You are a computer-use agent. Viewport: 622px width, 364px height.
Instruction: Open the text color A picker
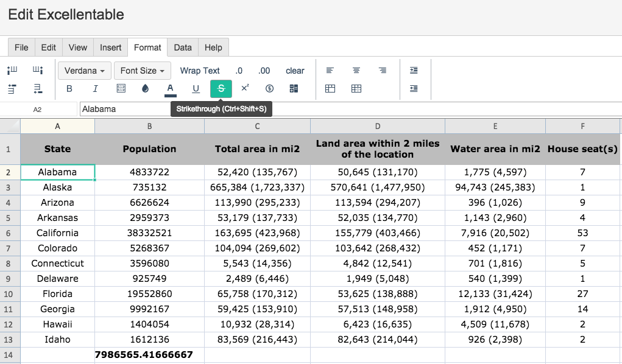[x=170, y=89]
